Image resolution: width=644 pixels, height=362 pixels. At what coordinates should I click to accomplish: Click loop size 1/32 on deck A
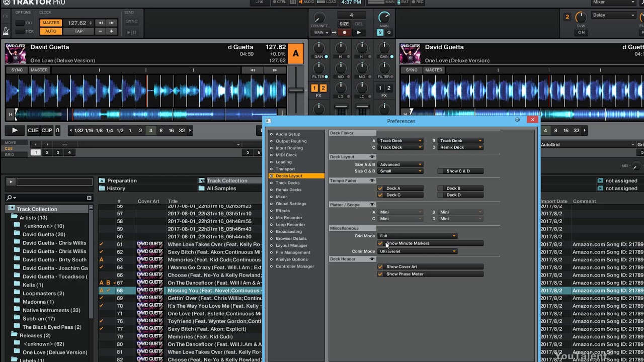tap(78, 130)
